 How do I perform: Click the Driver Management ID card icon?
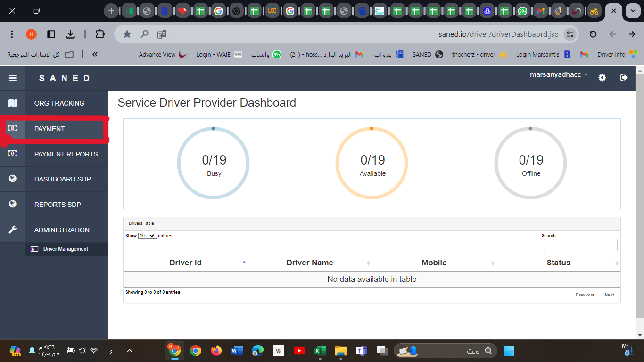pyautogui.click(x=34, y=249)
